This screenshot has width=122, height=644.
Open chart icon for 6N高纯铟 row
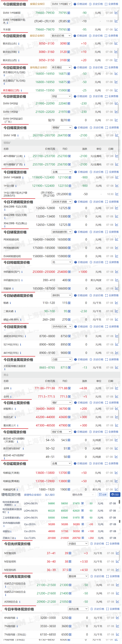point(118,617)
